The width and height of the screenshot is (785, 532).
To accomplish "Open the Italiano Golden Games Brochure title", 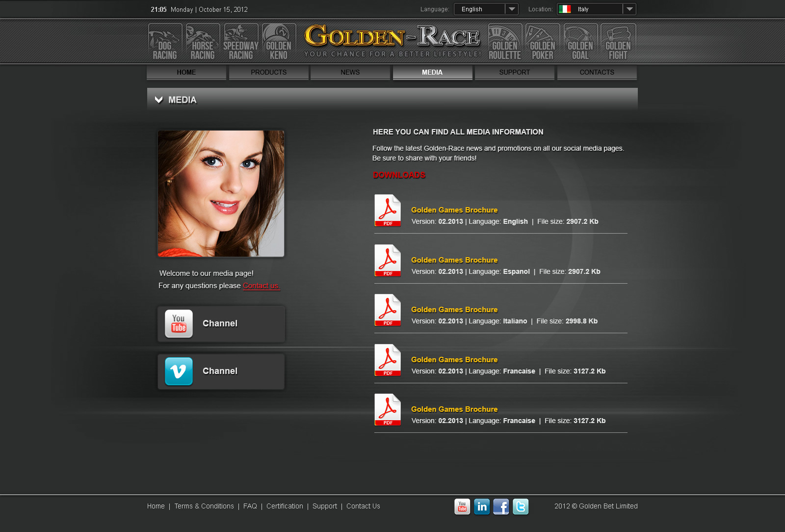I will 454,310.
